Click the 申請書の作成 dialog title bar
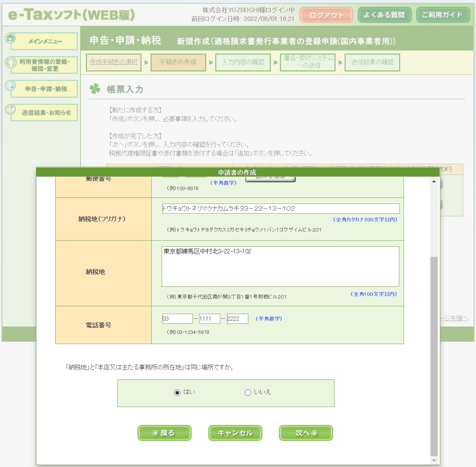The height and width of the screenshot is (467, 476). pyautogui.click(x=238, y=172)
